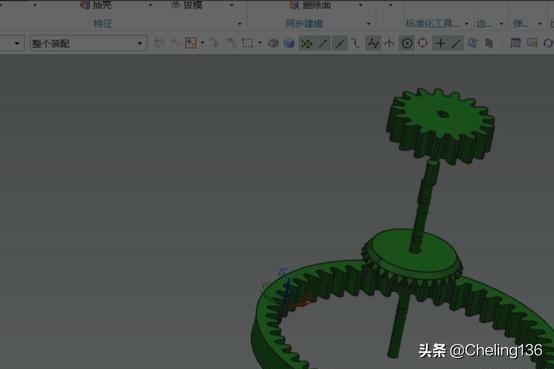Click the red square selection icon after 整个装配

191,43
